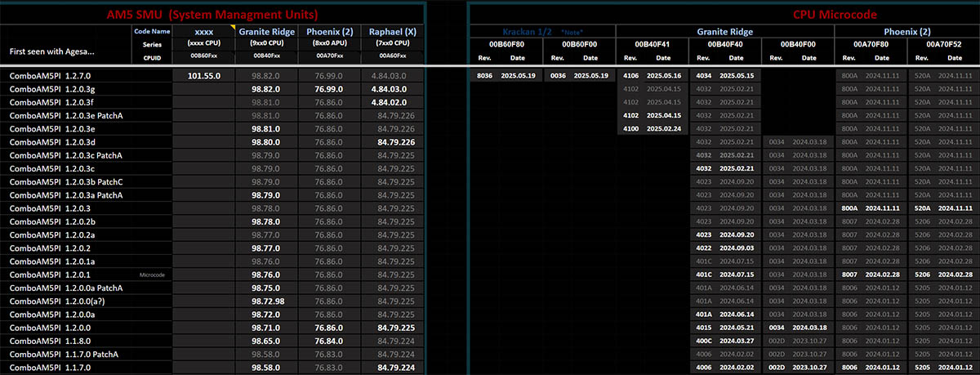
Task: Click the small Microcode label in row 1.2.0.1
Action: click(152, 275)
